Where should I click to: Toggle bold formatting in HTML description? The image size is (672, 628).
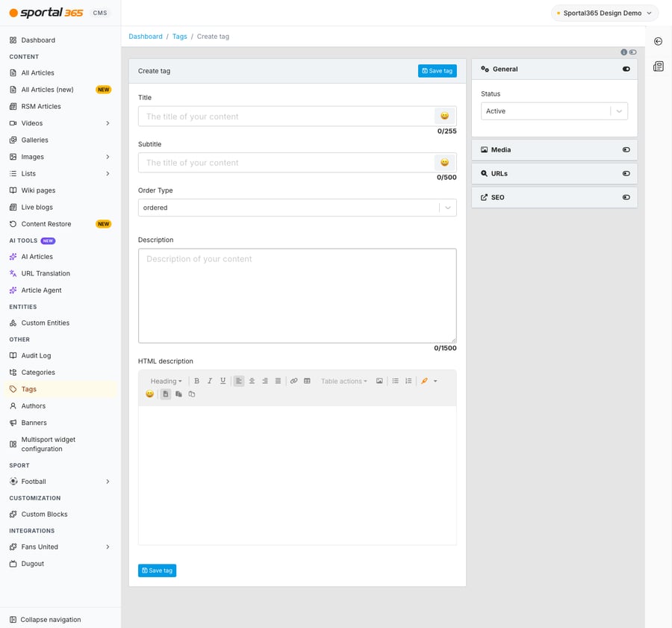pyautogui.click(x=196, y=381)
